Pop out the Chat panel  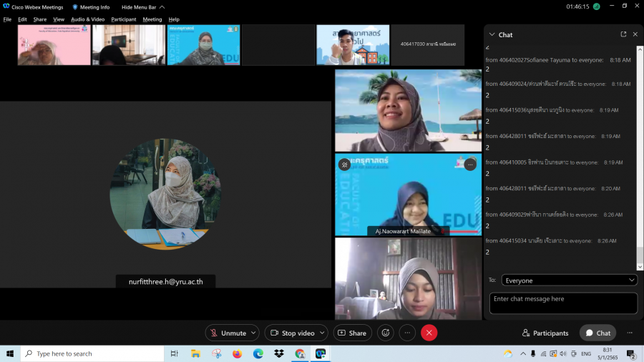click(623, 34)
